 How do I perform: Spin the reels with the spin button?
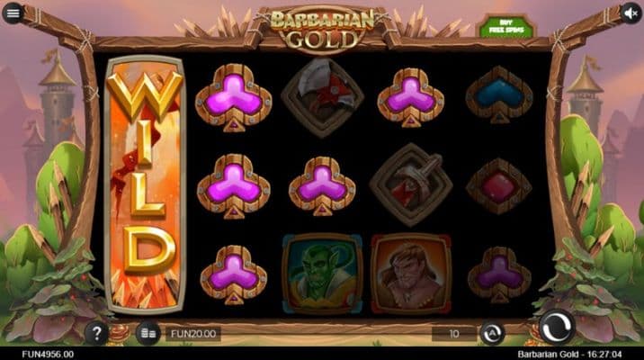(x=557, y=327)
